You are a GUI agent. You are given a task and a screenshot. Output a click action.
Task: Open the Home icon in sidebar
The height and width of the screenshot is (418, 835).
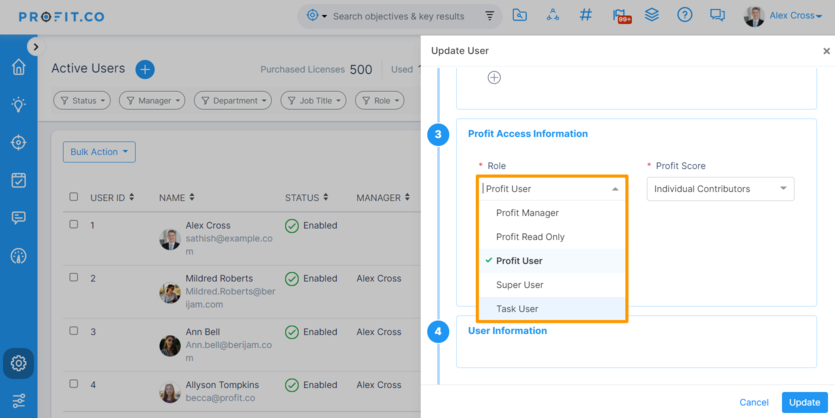tap(19, 67)
